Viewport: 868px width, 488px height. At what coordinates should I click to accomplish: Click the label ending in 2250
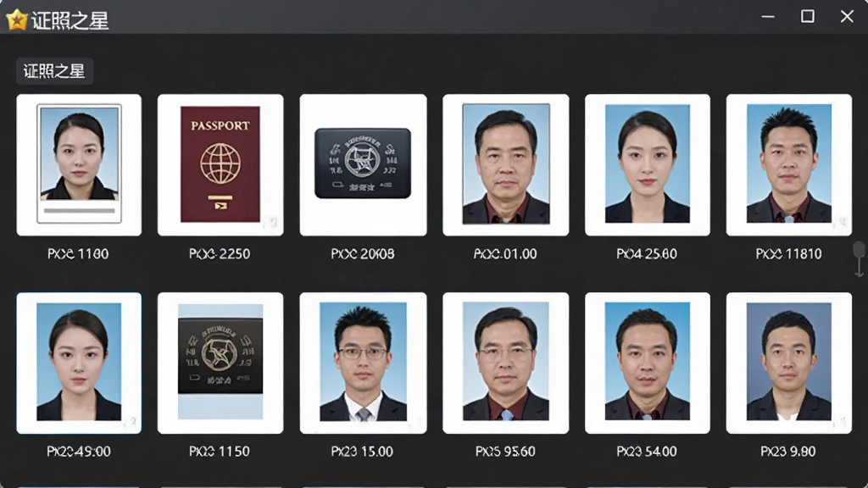tap(220, 254)
